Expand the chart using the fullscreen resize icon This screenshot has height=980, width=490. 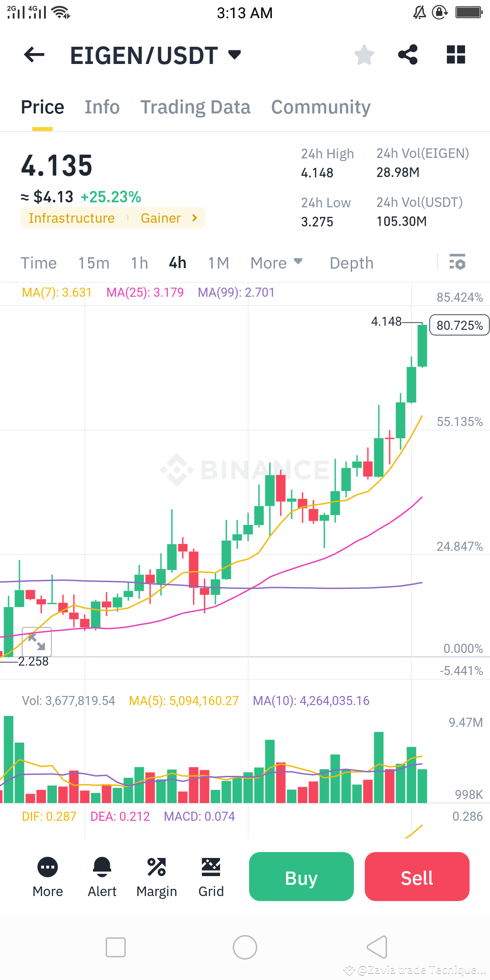38,641
